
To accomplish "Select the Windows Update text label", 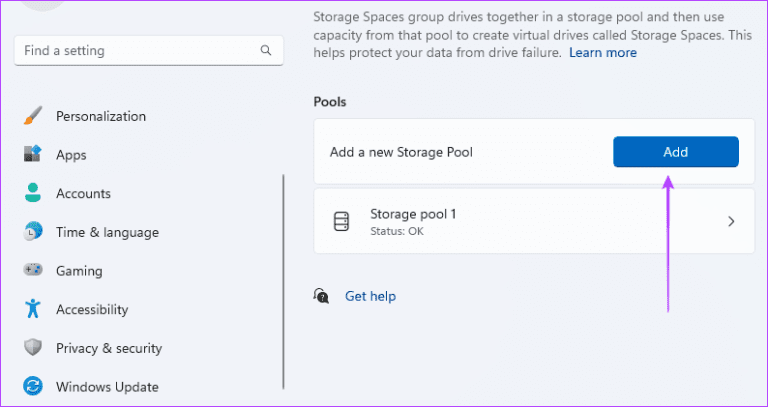I will [x=107, y=386].
